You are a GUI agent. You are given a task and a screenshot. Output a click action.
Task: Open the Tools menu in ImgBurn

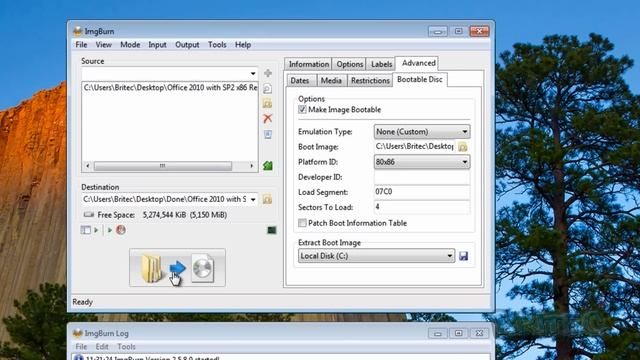tap(217, 45)
